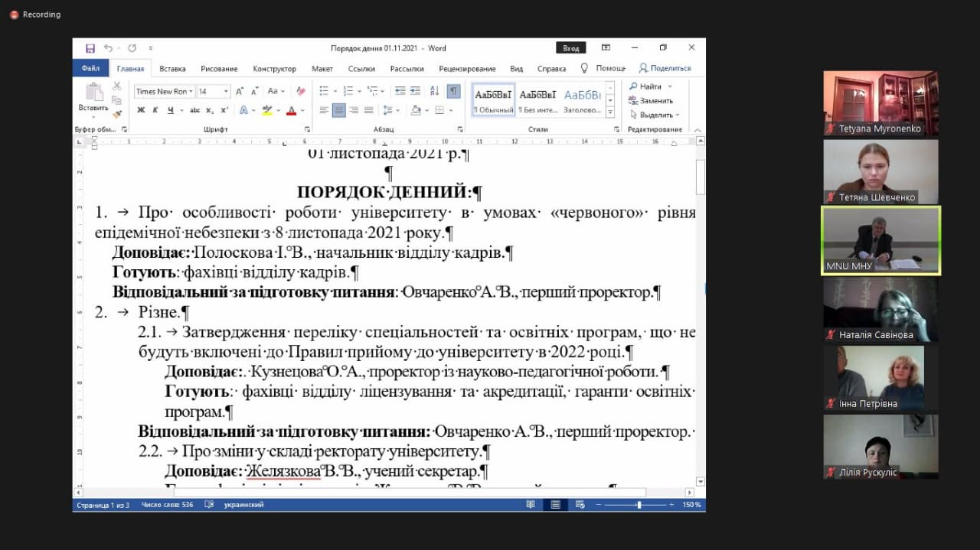Open the font size 14 dropdown
Viewport: 980px width, 550px height.
[214, 91]
